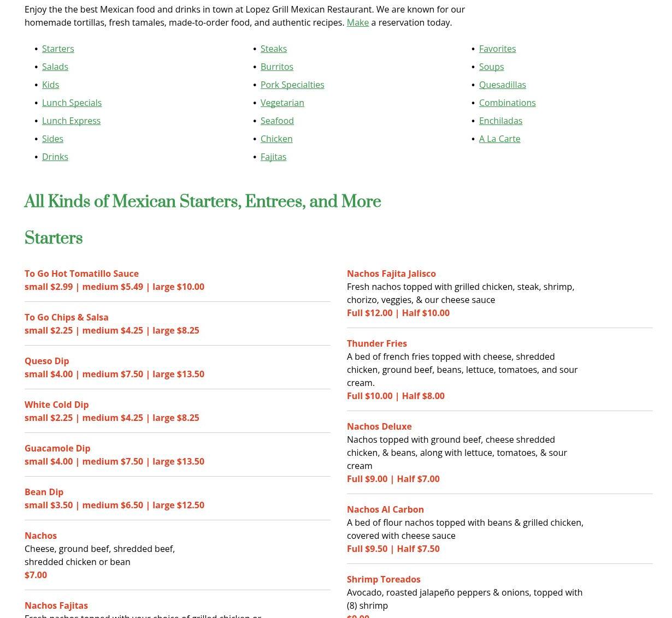
Task: Select the Lunch Specials link
Action: (72, 103)
